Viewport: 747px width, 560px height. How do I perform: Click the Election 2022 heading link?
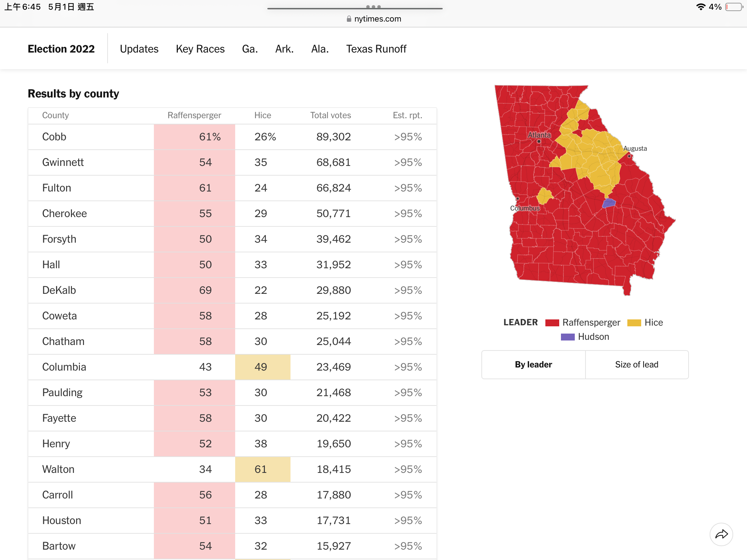click(61, 49)
